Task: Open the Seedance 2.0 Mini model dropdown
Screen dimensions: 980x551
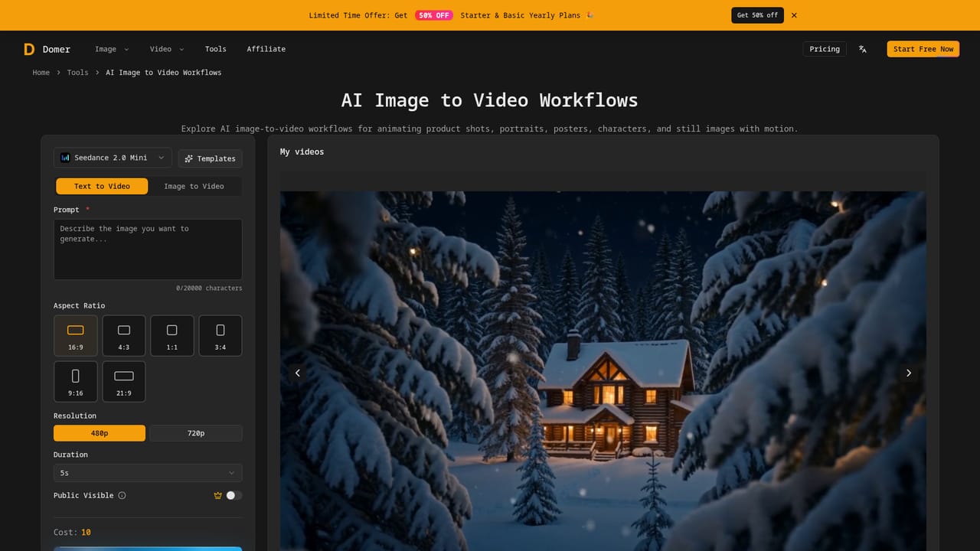Action: point(113,158)
